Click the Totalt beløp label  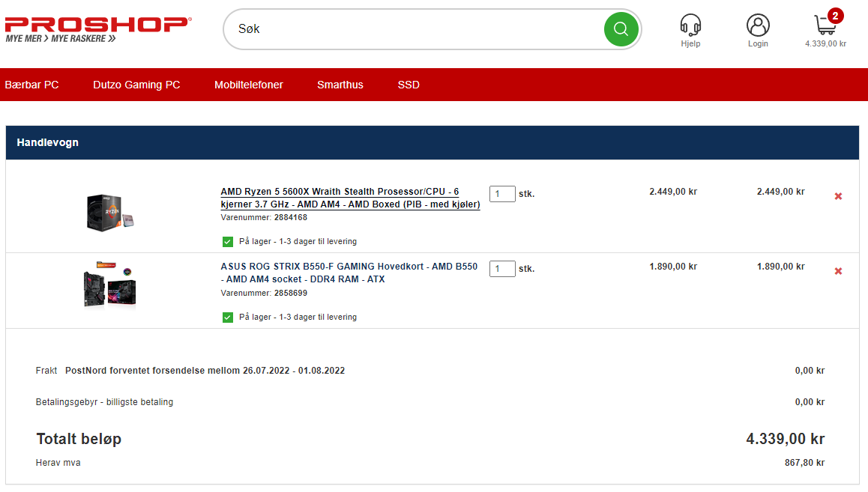79,439
